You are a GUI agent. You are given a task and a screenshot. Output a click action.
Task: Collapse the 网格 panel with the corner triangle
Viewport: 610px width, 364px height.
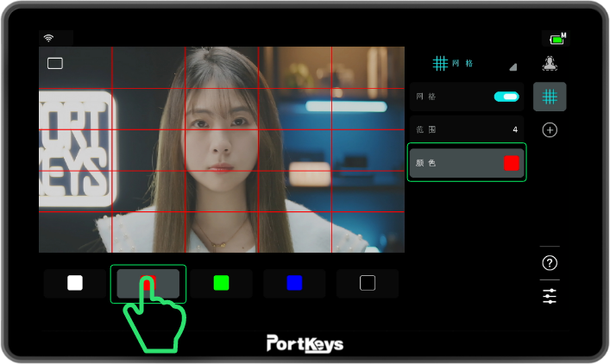tap(513, 67)
